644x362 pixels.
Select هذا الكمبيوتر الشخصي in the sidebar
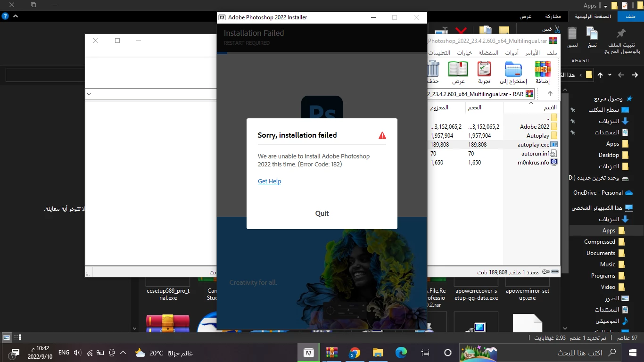pos(602,208)
